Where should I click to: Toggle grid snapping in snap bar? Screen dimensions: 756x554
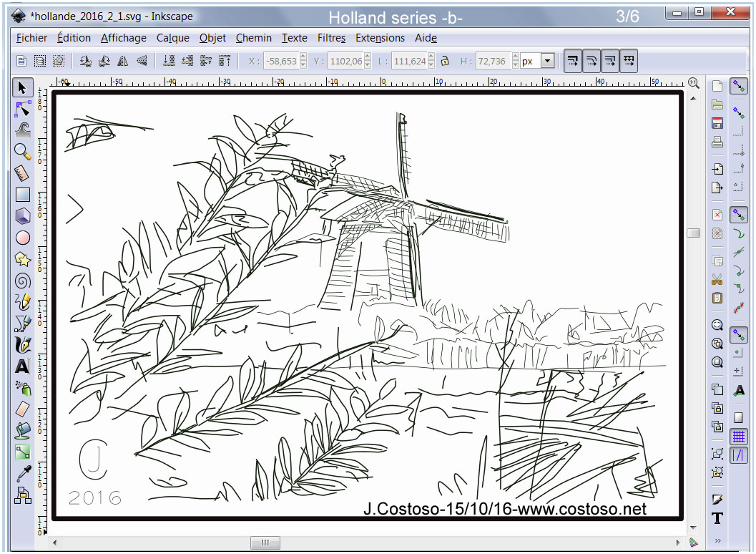(x=739, y=436)
